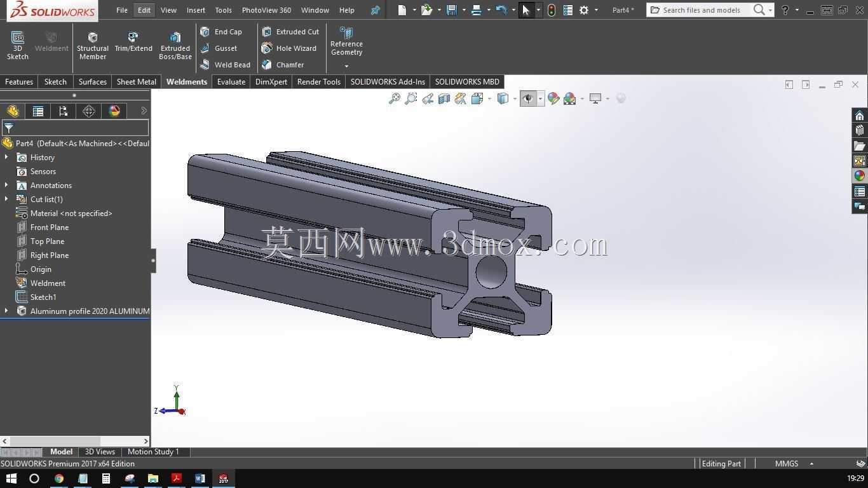
Task: Add an End Cap
Action: 221,32
